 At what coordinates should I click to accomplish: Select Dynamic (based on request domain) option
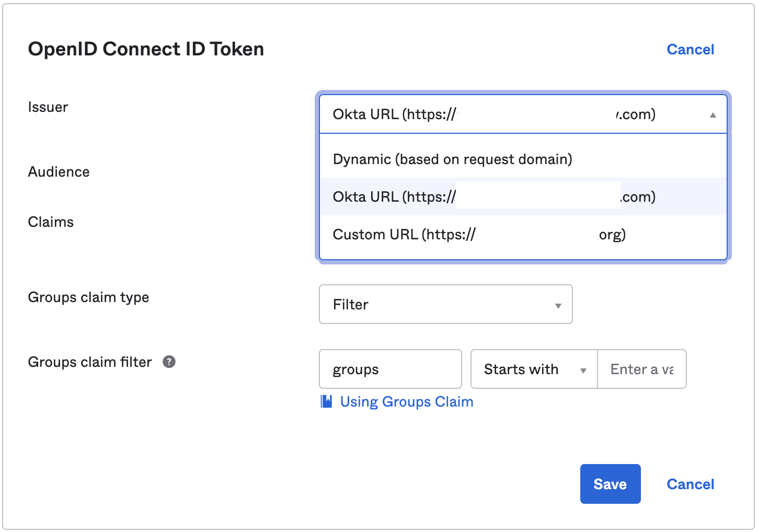pos(452,159)
